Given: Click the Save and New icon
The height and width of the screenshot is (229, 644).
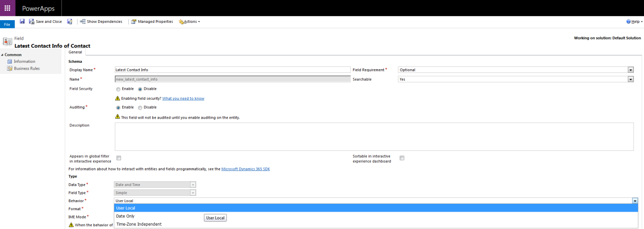Looking at the screenshot, I should [70, 22].
